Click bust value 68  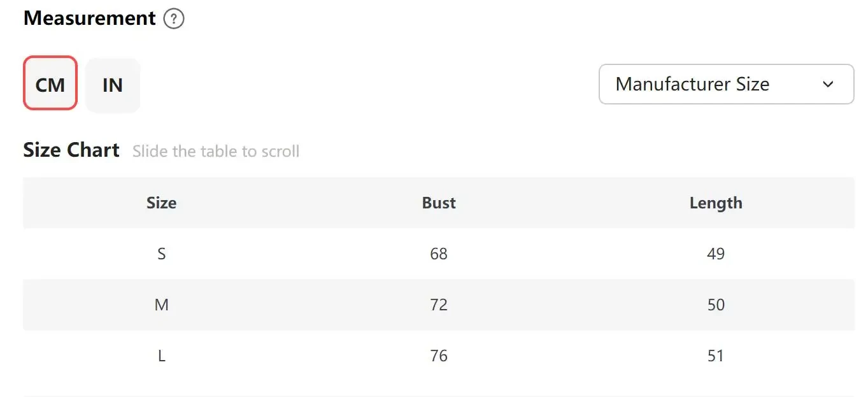click(439, 254)
